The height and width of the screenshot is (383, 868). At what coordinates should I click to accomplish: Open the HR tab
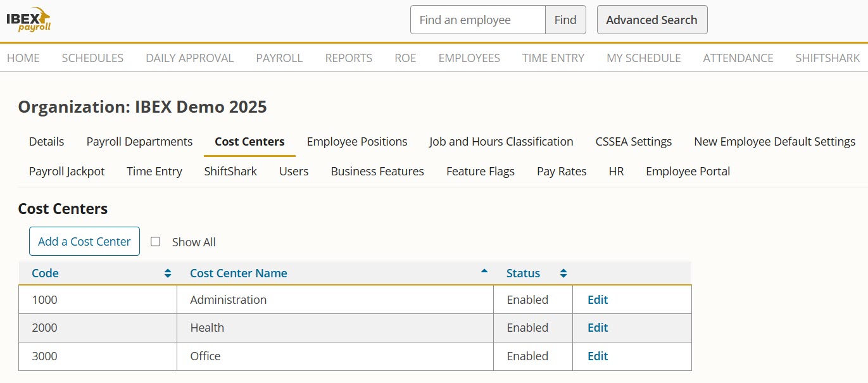[x=616, y=172]
